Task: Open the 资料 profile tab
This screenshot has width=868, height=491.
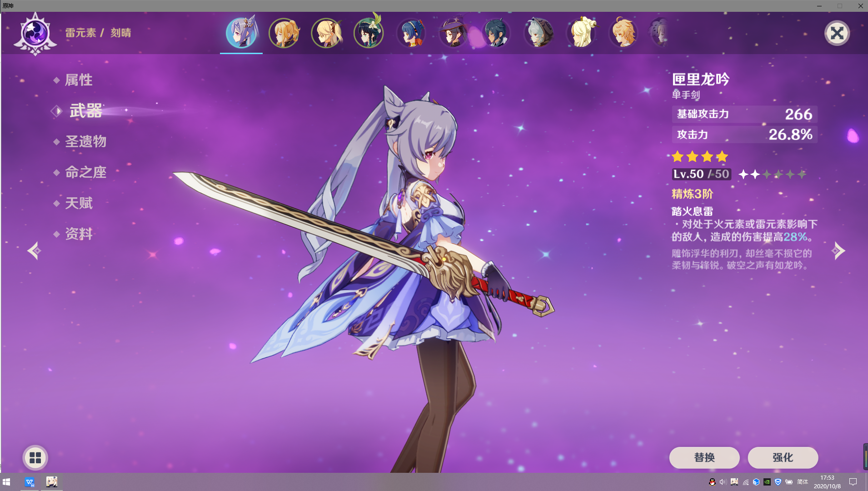Action: (79, 234)
